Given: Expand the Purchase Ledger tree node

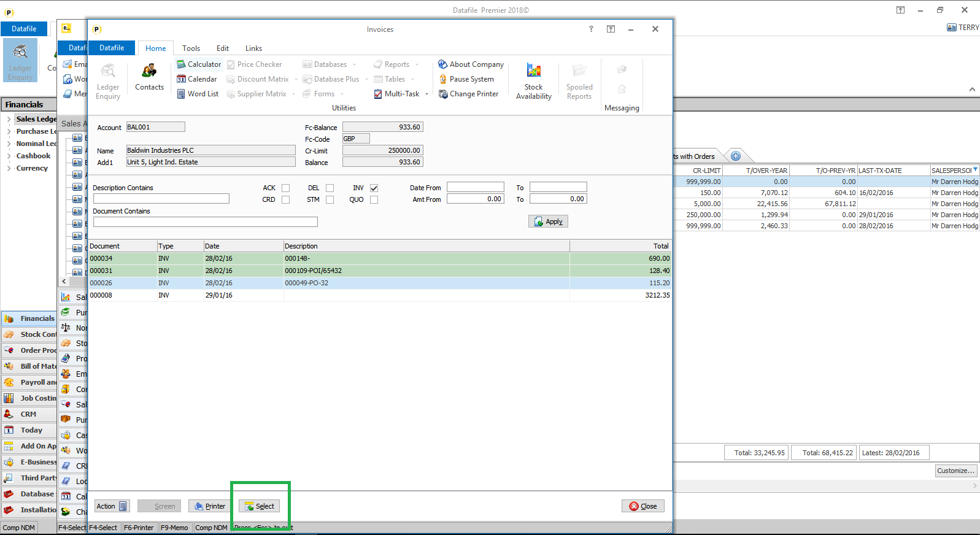Looking at the screenshot, I should [x=9, y=131].
